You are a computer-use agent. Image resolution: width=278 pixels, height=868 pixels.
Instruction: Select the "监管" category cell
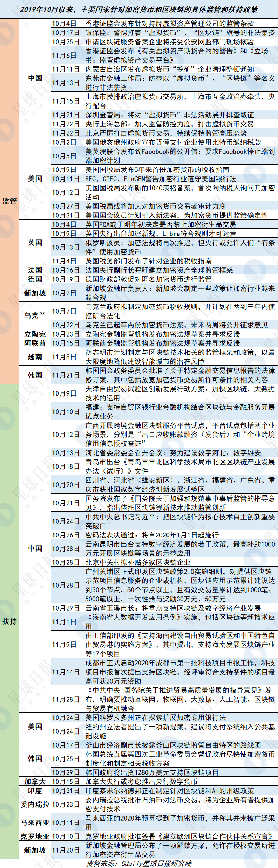click(10, 201)
